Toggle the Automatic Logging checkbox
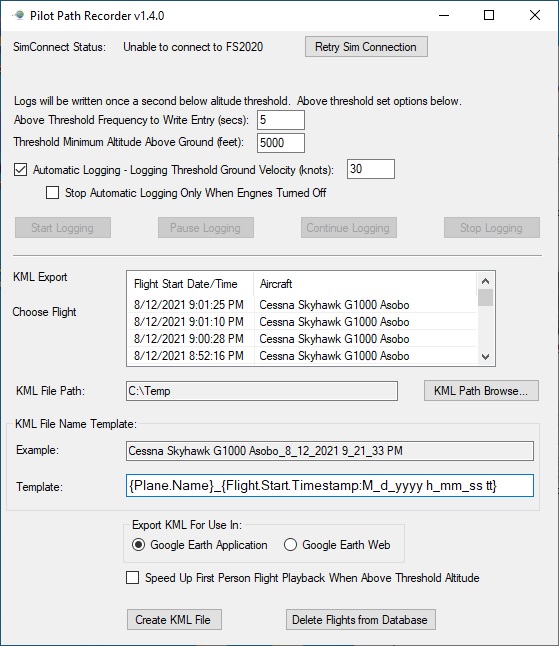Image resolution: width=559 pixels, height=646 pixels. pos(21,170)
